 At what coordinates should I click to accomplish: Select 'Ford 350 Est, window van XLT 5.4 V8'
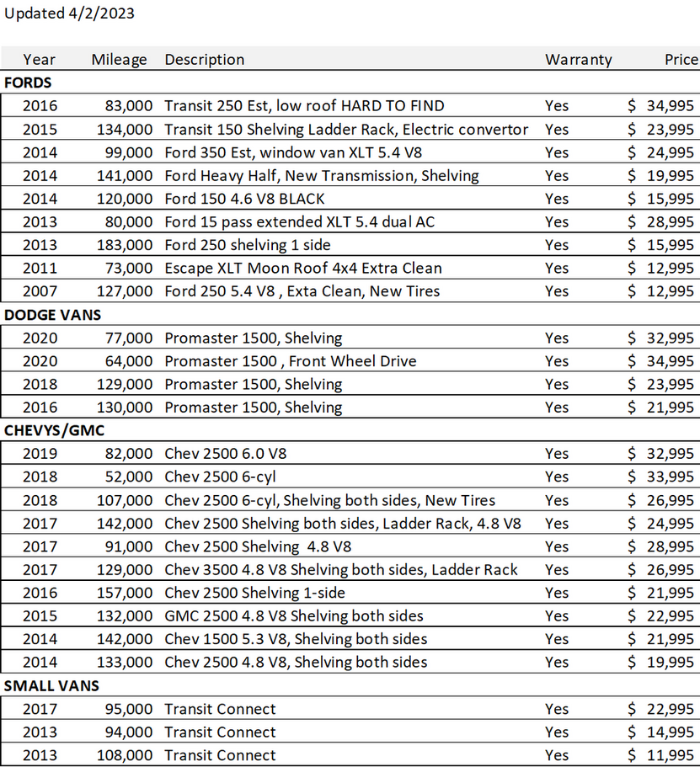(293, 152)
